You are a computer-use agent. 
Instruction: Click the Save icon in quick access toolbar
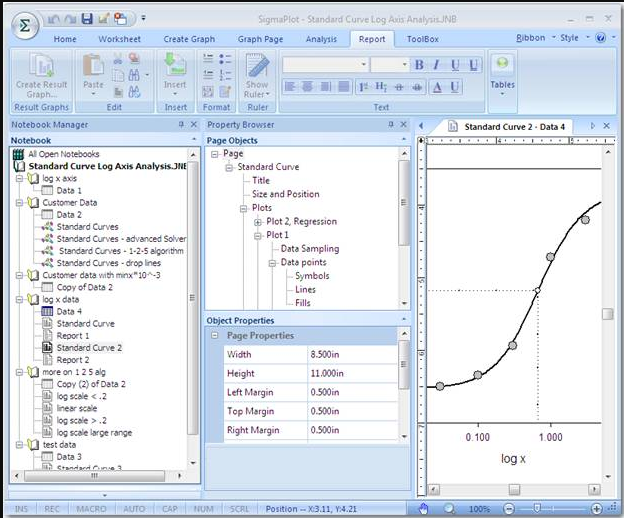pos(87,18)
